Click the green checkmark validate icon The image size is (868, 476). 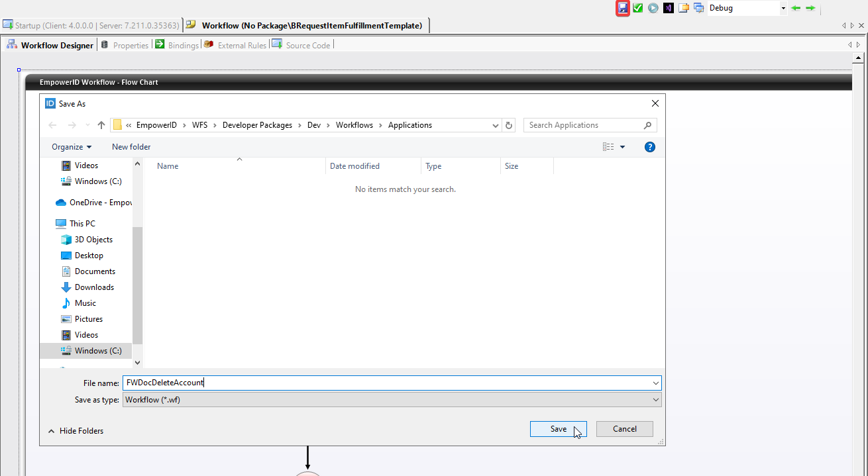[x=638, y=8]
